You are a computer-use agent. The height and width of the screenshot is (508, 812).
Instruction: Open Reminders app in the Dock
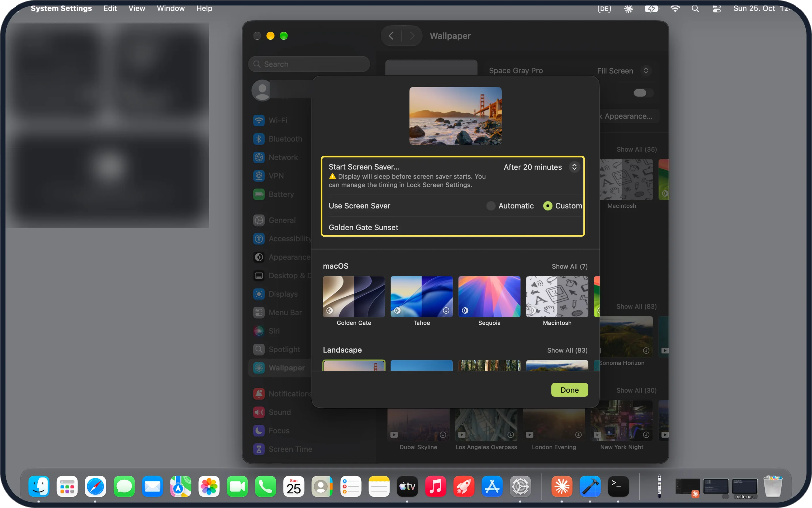[x=350, y=486]
